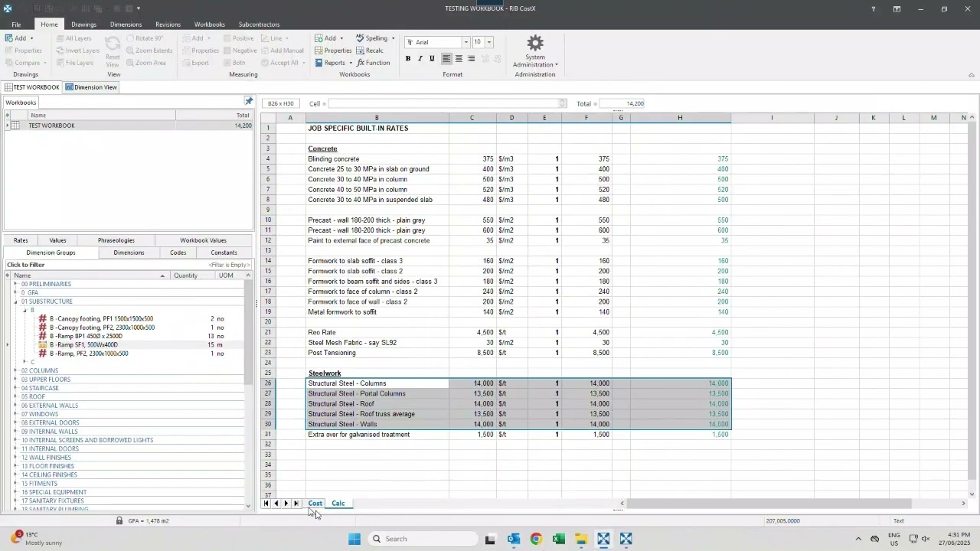Screen dimensions: 980x551
Task: Go to next sheet with navigation arrow
Action: coord(286,504)
